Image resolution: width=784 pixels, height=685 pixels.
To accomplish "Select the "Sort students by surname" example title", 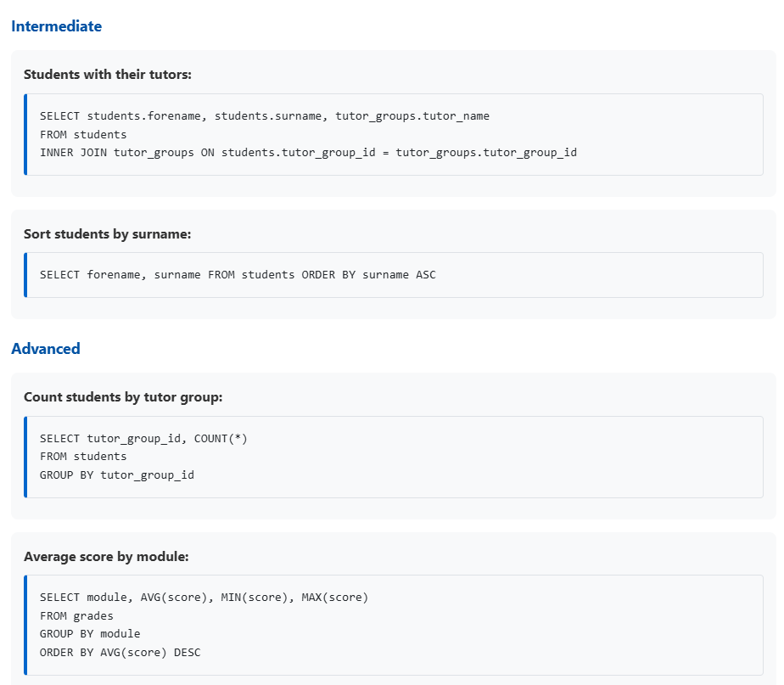I will tap(108, 234).
